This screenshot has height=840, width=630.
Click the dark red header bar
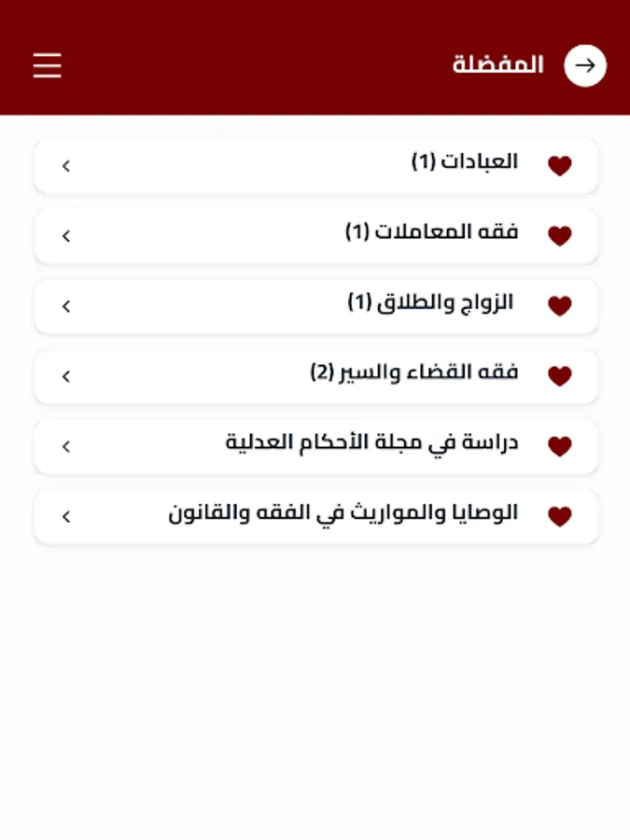[x=315, y=56]
